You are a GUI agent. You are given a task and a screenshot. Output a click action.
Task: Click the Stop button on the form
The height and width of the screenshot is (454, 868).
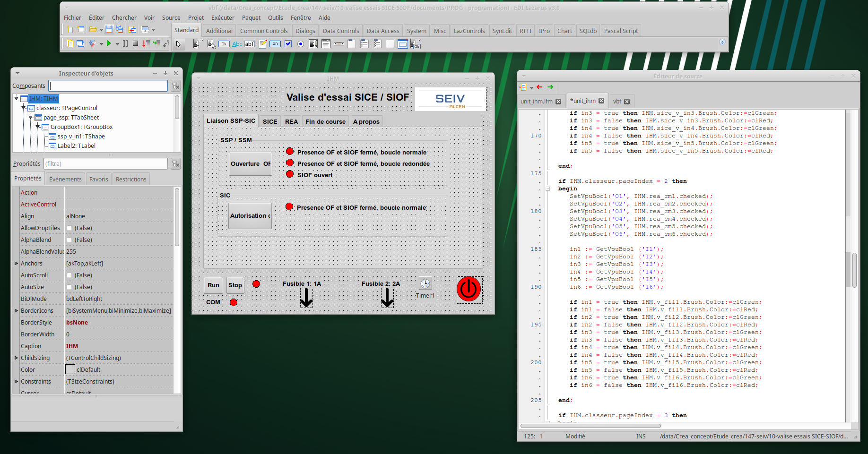coord(235,285)
